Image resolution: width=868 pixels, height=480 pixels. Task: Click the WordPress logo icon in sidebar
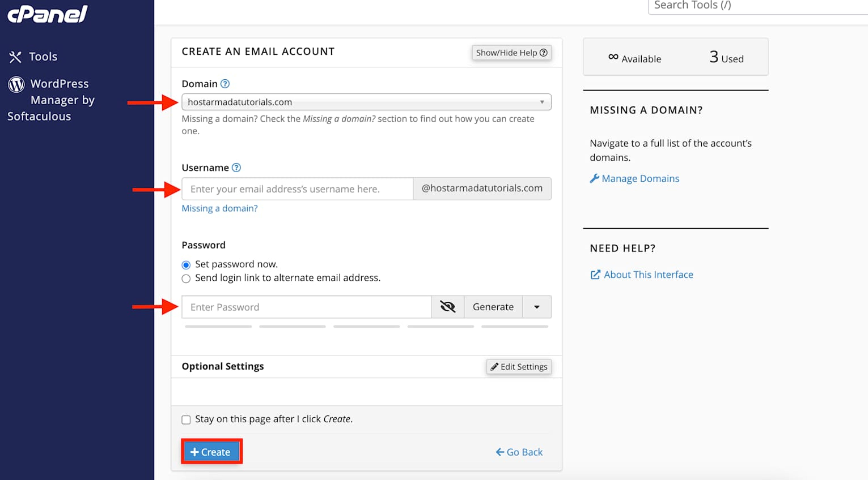(16, 84)
